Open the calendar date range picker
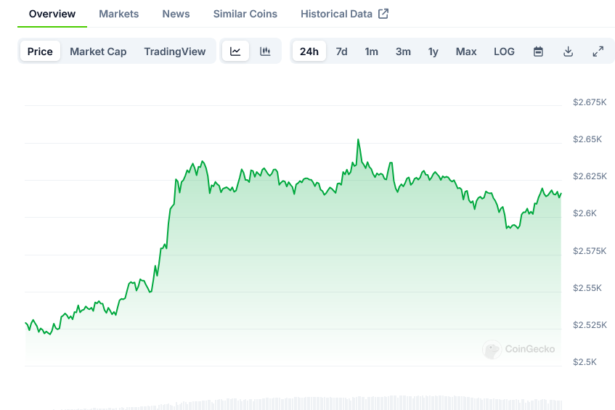The width and height of the screenshot is (615, 410). pyautogui.click(x=538, y=51)
